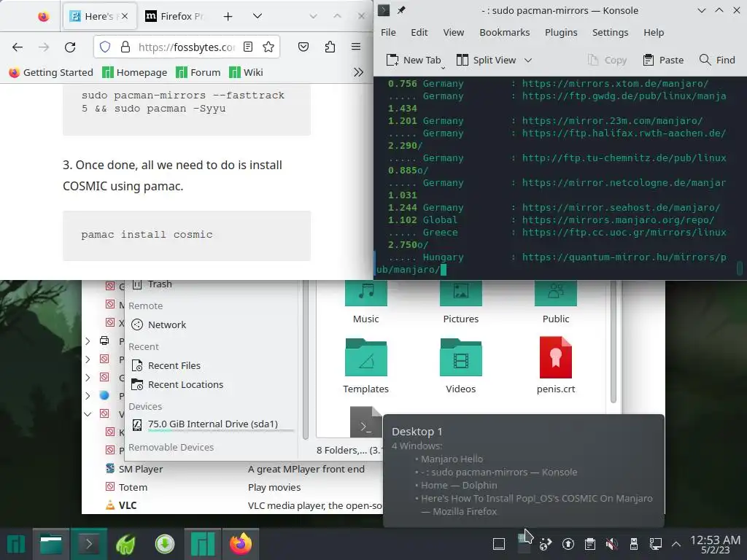This screenshot has height=560, width=747.
Task: Click the pin icon in the Konsole title bar
Action: (402, 10)
